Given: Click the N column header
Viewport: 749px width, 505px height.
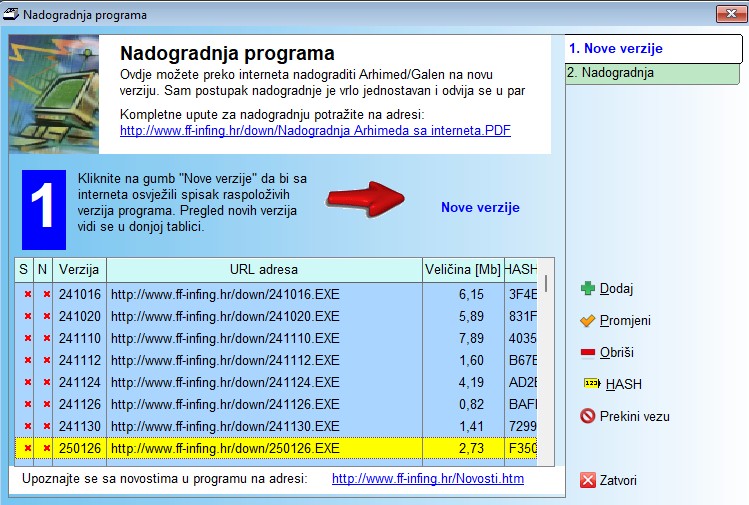Looking at the screenshot, I should pos(43,269).
